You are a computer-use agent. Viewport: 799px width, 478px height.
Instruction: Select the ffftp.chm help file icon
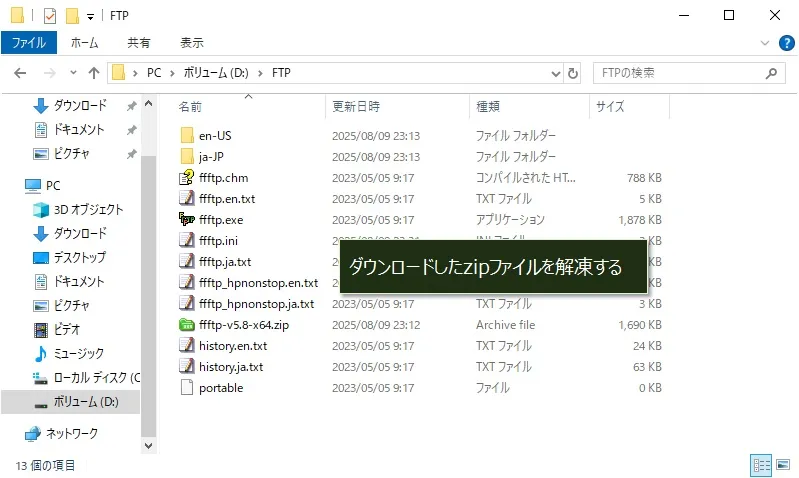[187, 178]
